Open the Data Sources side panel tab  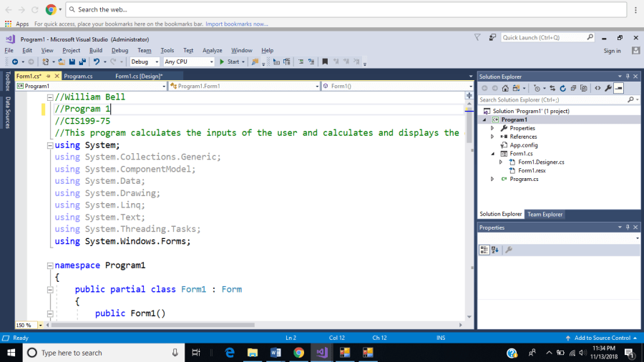click(7, 112)
